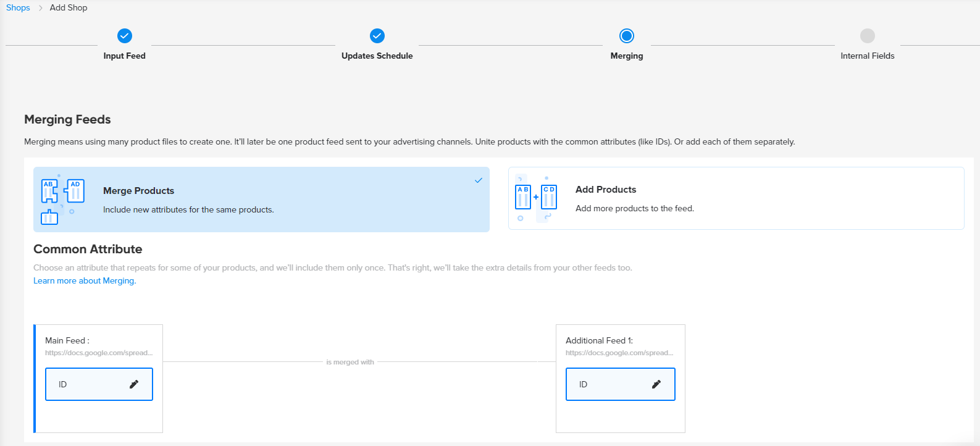The height and width of the screenshot is (446, 980).
Task: Click the Merging step circle icon
Action: click(627, 36)
